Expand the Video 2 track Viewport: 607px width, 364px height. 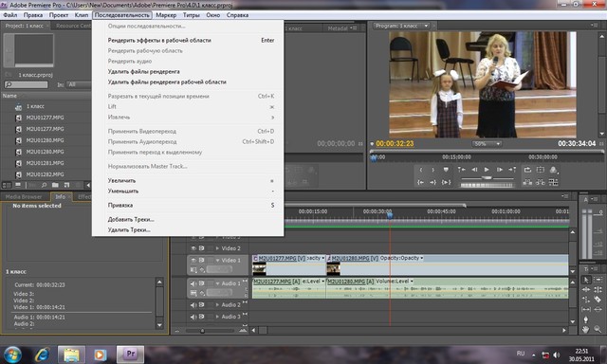[x=217, y=248]
